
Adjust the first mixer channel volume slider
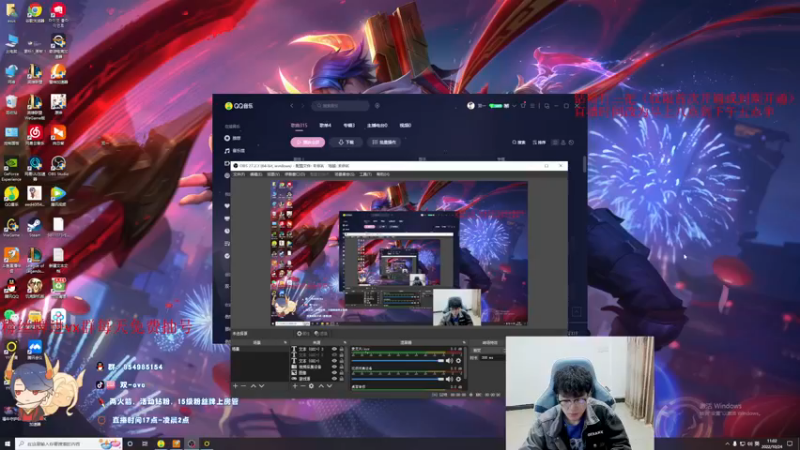pyautogui.click(x=397, y=361)
